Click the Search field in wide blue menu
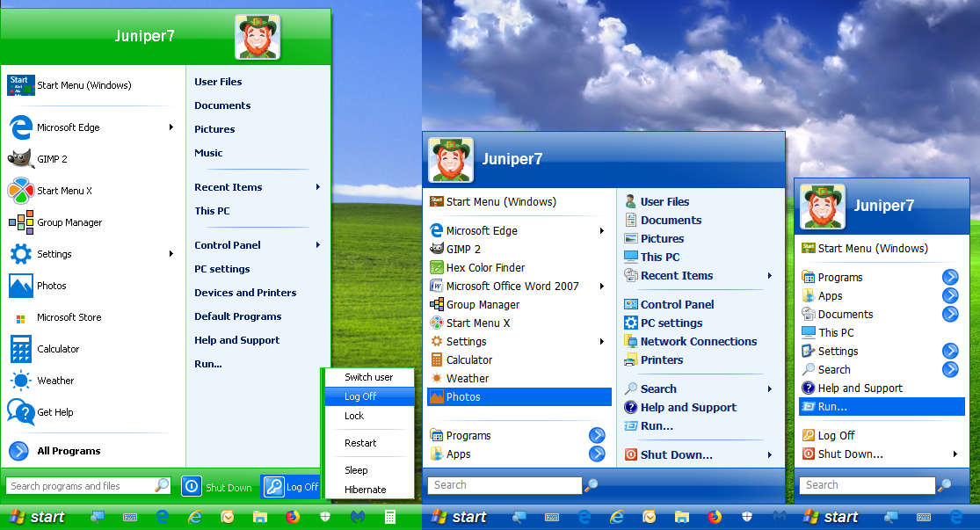 pyautogui.click(x=505, y=485)
